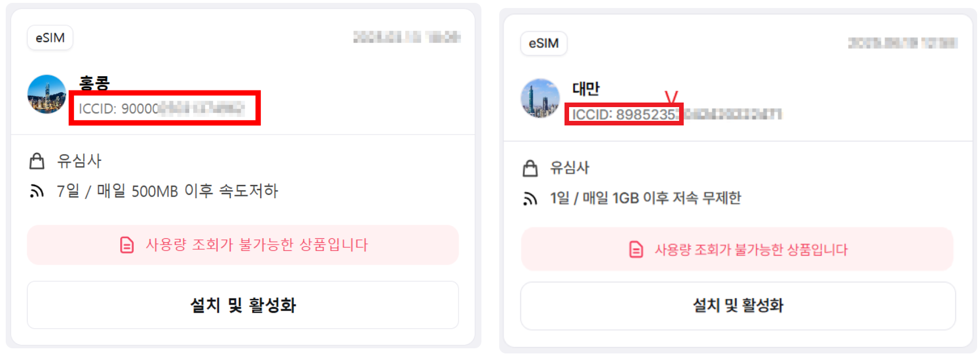Click document icon in Taiwan usage notice
Screen dimensions: 980x358
click(x=636, y=249)
